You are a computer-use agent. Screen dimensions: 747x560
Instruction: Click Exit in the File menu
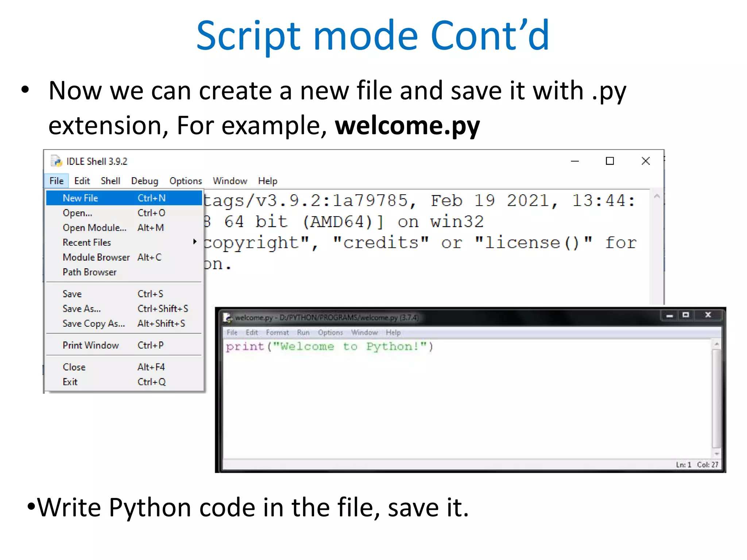tap(70, 382)
